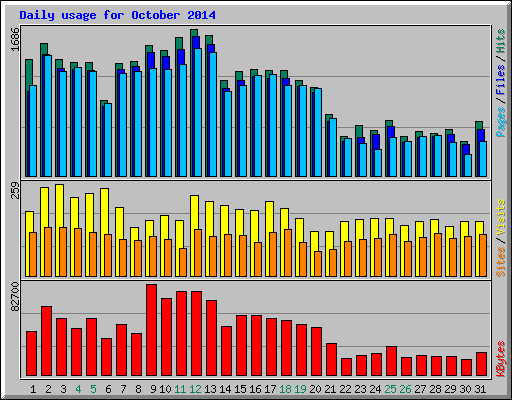This screenshot has height=400, width=512.
Task: Click the green weekend day label '12'
Action: (195, 389)
